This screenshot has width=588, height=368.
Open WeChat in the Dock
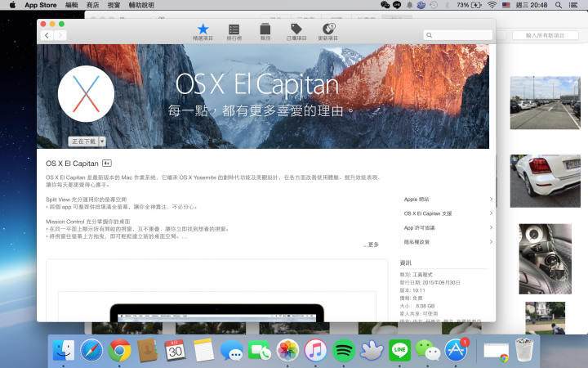(427, 350)
